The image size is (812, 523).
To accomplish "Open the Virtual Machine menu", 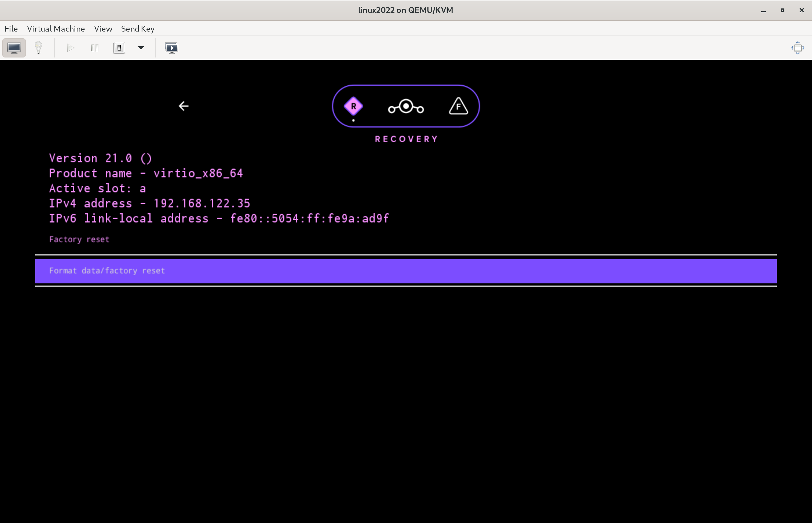I will click(56, 28).
